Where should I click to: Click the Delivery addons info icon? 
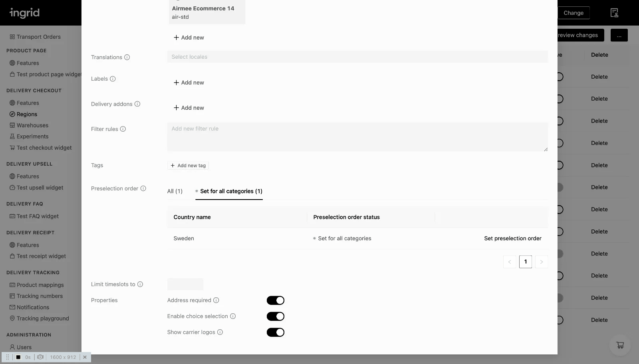tap(137, 104)
